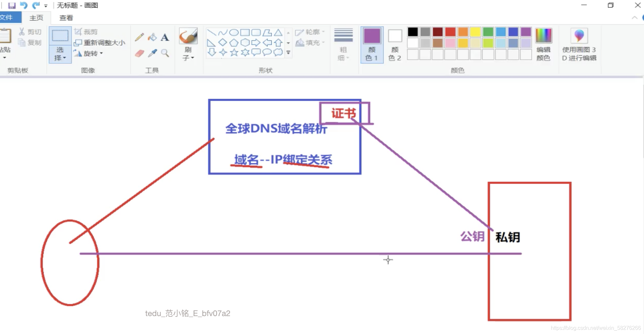Select the Color picker tool
The width and height of the screenshot is (644, 334).
pyautogui.click(x=152, y=53)
